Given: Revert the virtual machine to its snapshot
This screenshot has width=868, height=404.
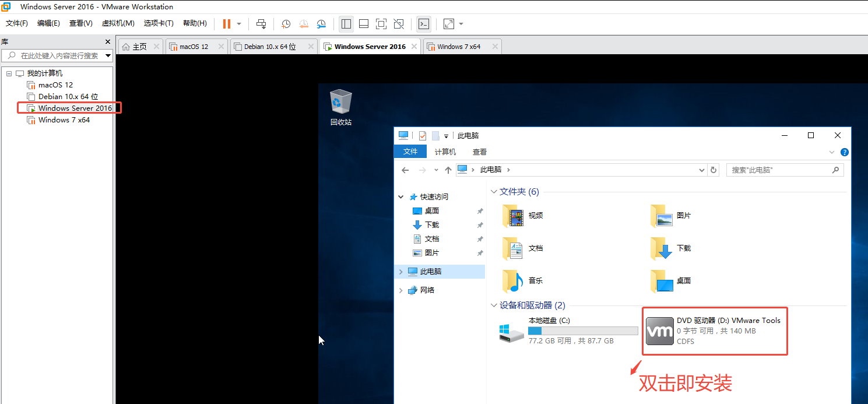Looking at the screenshot, I should click(304, 24).
